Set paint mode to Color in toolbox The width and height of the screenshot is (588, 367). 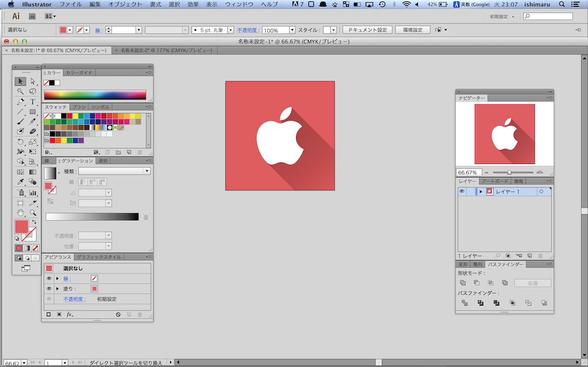pyautogui.click(x=19, y=248)
